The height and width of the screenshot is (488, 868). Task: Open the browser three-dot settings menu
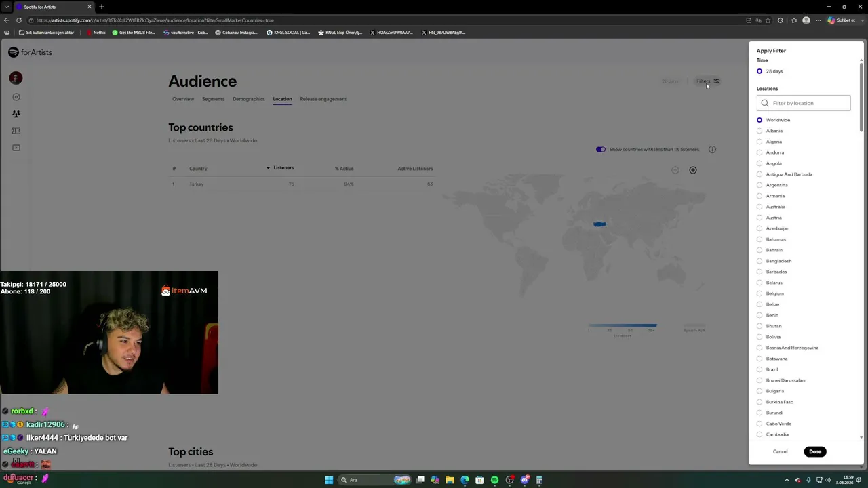coord(819,20)
